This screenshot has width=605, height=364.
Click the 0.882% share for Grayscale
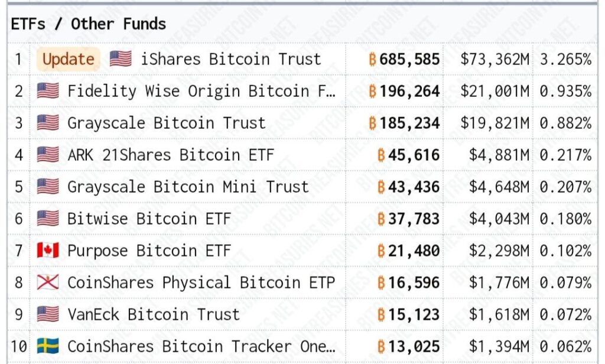[565, 123]
